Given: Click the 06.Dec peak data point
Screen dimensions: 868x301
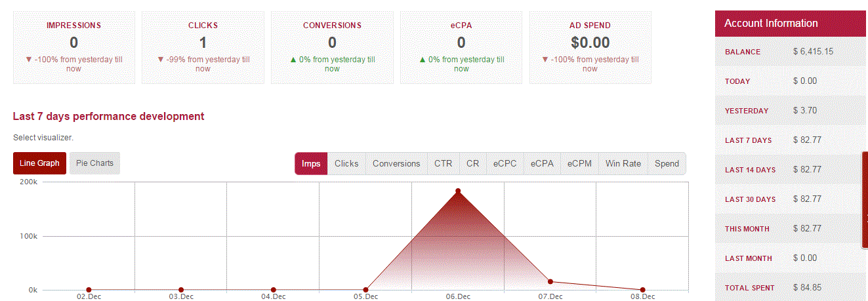Looking at the screenshot, I should pos(458,191).
